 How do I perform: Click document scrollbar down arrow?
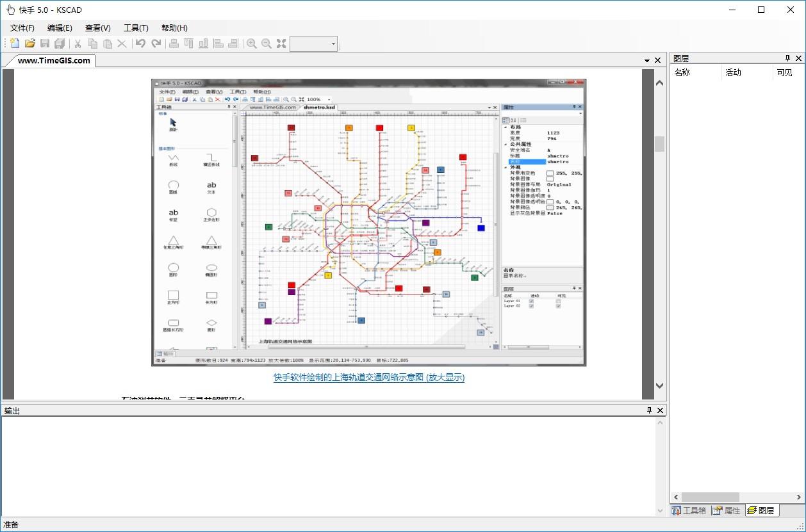point(659,385)
